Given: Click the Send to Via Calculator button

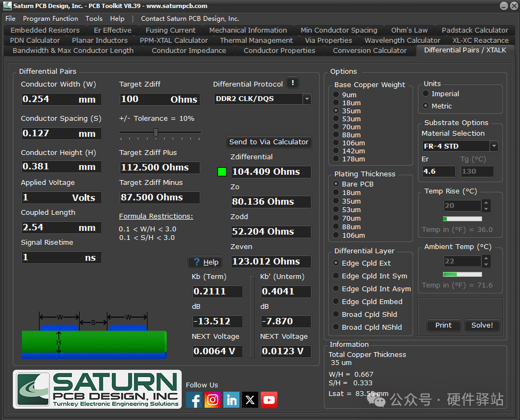Looking at the screenshot, I should (269, 142).
